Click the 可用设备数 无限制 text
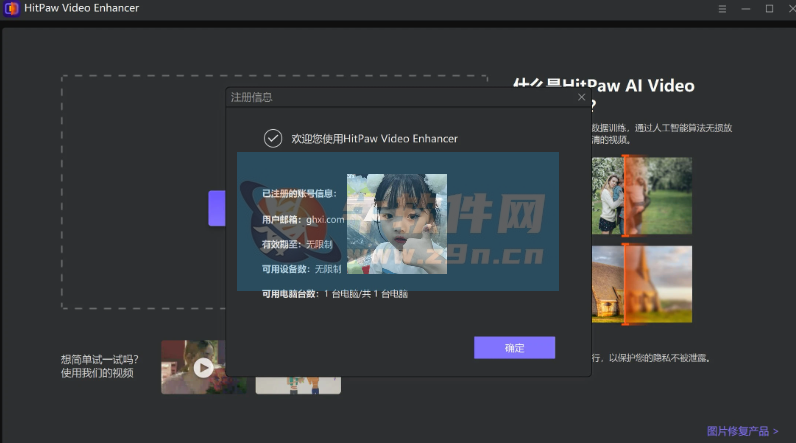 (302, 269)
